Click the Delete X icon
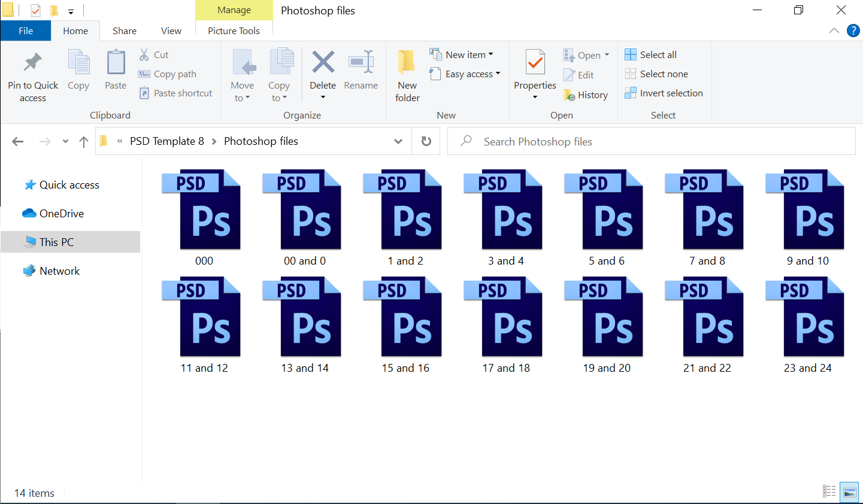863x504 pixels. (x=323, y=62)
